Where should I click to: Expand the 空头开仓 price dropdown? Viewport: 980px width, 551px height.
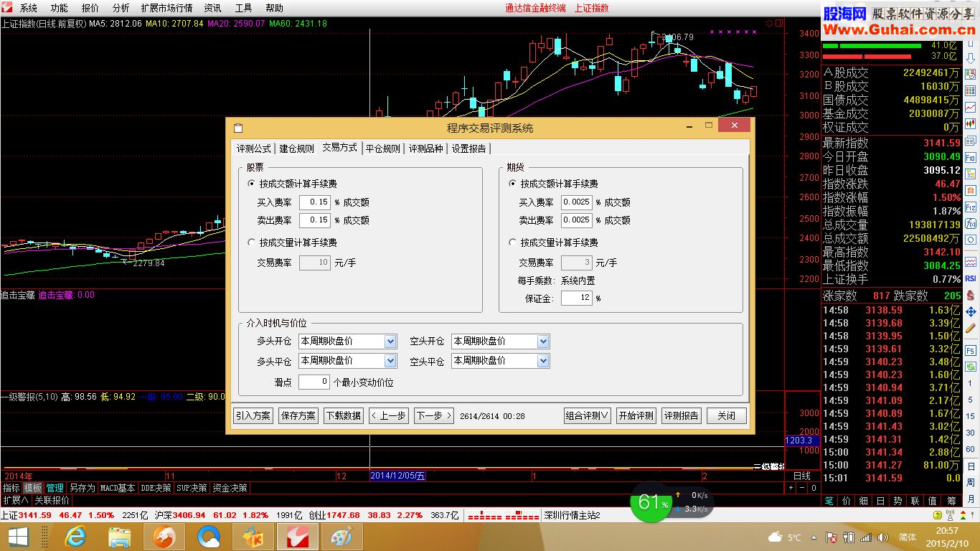pos(543,342)
